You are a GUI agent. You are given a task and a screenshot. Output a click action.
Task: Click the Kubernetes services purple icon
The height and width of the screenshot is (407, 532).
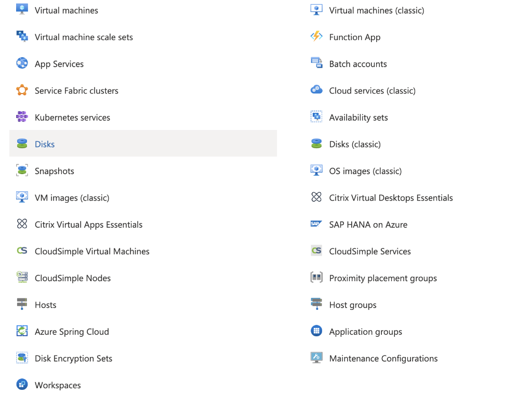coord(22,116)
